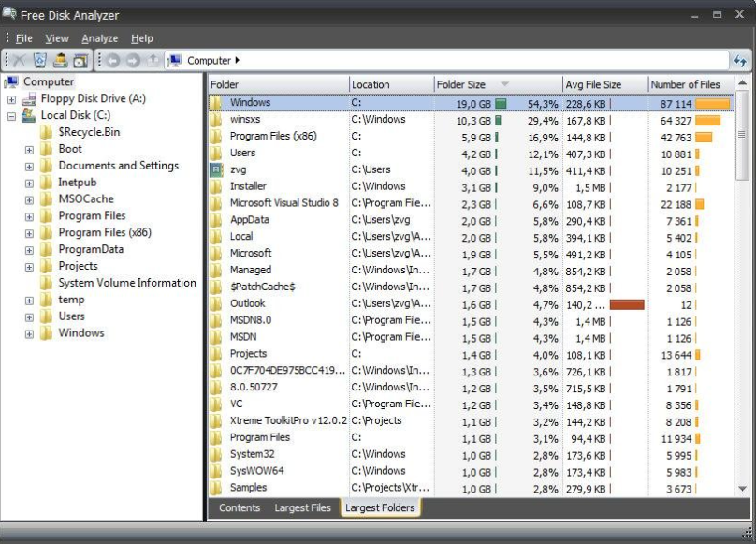The image size is (756, 544).
Task: Click the Up one level icon
Action: pos(153,61)
